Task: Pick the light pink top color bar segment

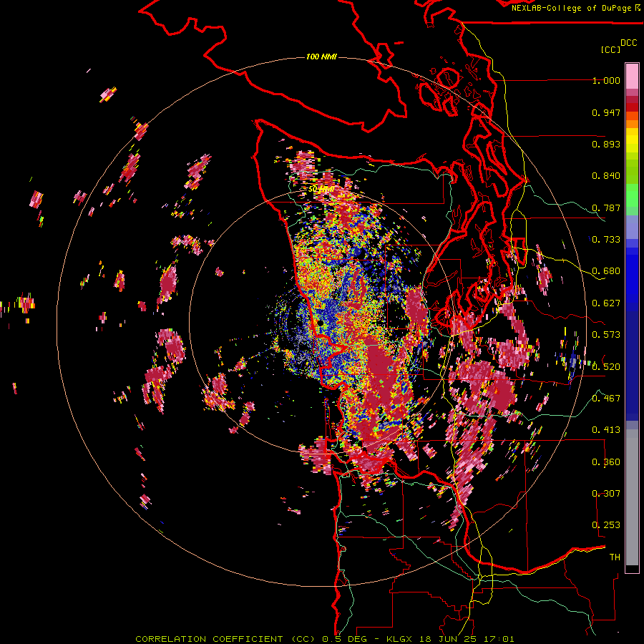Action: coord(632,76)
